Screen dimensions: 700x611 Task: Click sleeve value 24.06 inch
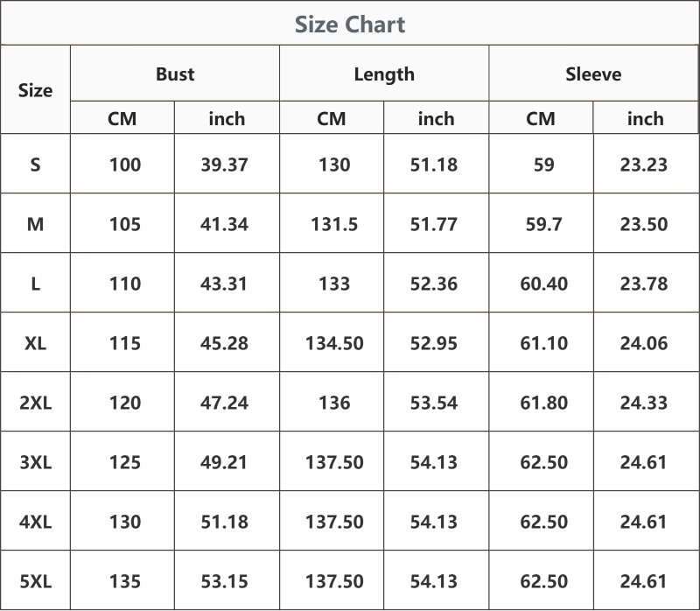click(644, 343)
